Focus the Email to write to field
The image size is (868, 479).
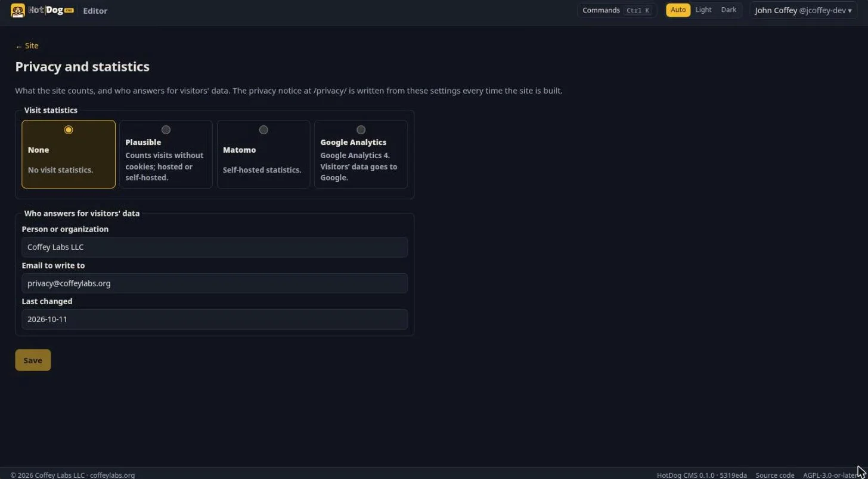pos(215,283)
